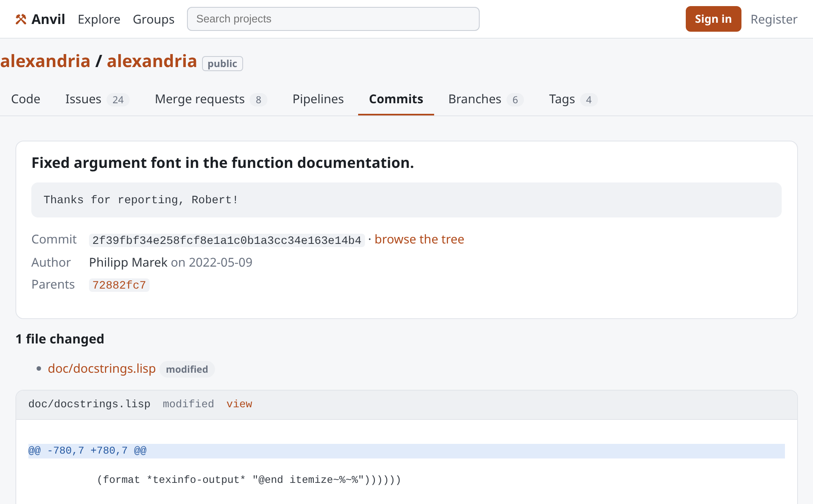Viewport: 813px width, 504px height.
Task: Open the Register link
Action: tap(774, 19)
